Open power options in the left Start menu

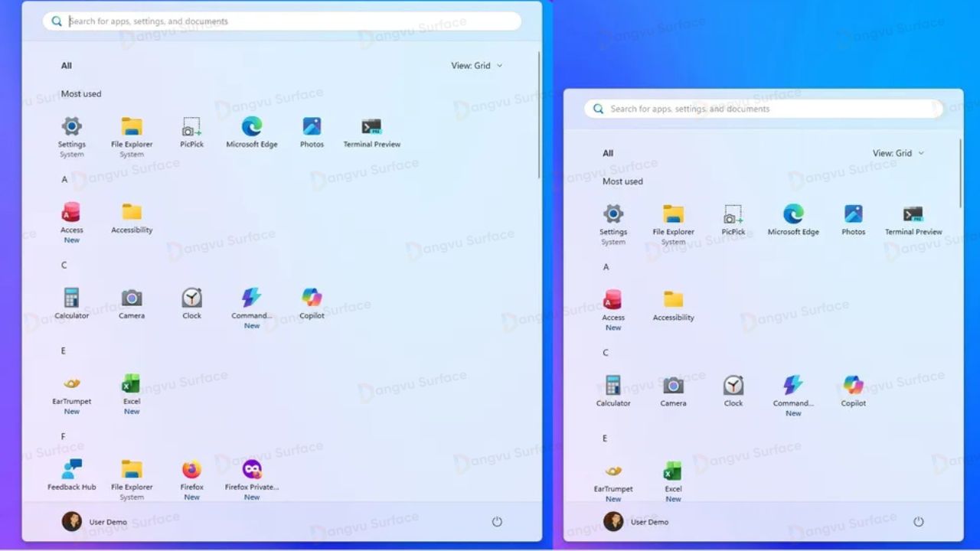tap(497, 522)
